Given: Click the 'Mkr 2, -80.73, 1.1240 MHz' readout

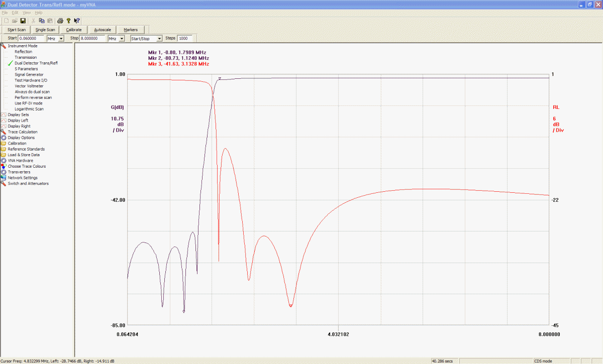Looking at the screenshot, I should pos(178,58).
